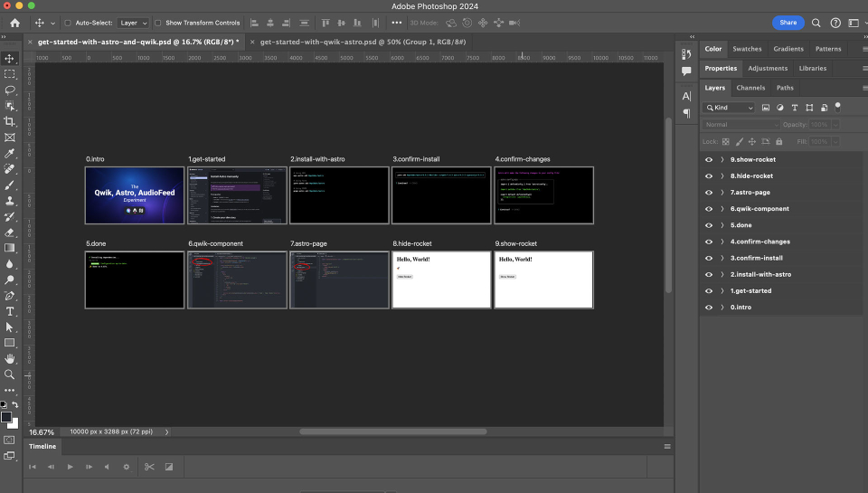Click the background color swatch
This screenshot has height=493, width=868.
tap(14, 423)
